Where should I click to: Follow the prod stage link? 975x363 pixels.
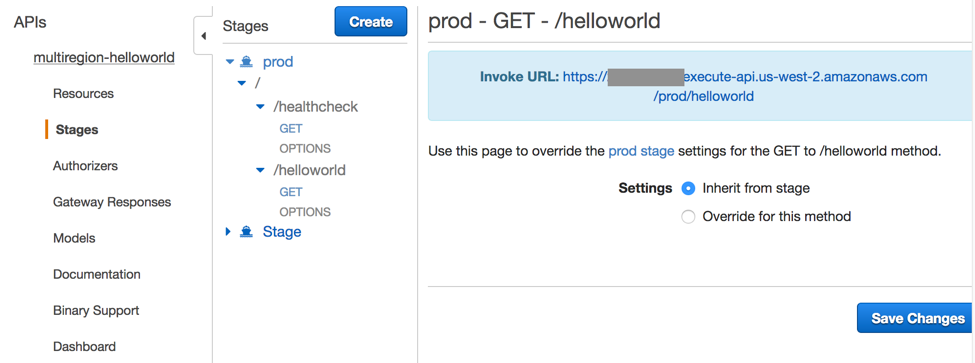click(x=641, y=151)
